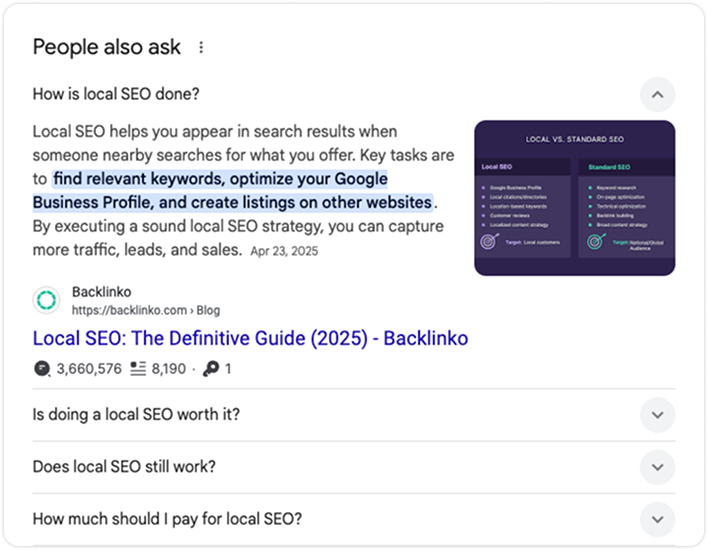Click the Local vs. Standard SEO thumbnail

574,198
